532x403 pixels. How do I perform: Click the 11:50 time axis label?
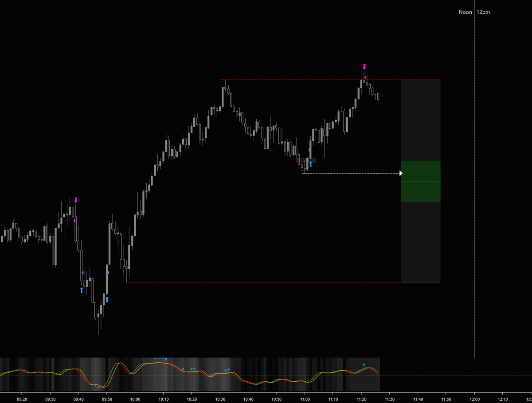[x=446, y=399]
